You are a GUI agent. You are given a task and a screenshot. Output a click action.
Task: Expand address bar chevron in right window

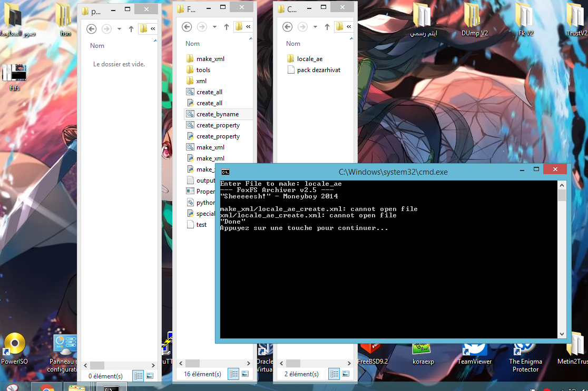tap(349, 26)
